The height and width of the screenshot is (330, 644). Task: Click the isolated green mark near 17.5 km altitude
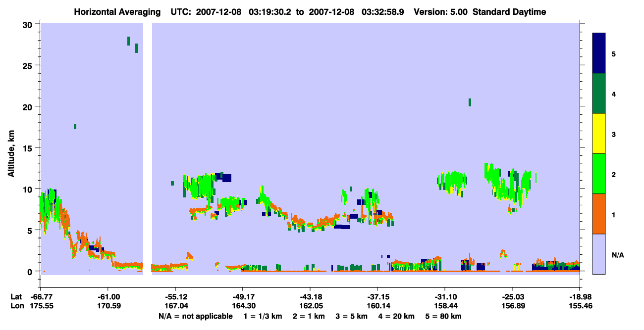click(75, 127)
